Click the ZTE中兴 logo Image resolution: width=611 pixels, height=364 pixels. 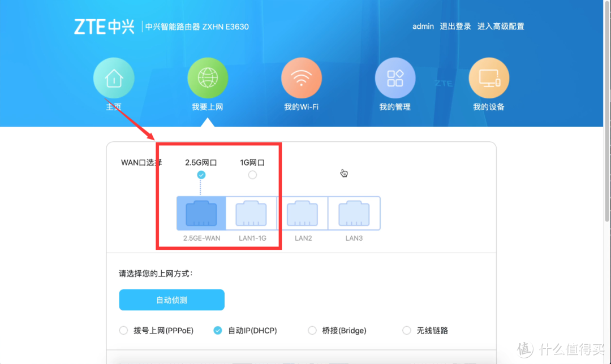pyautogui.click(x=105, y=26)
